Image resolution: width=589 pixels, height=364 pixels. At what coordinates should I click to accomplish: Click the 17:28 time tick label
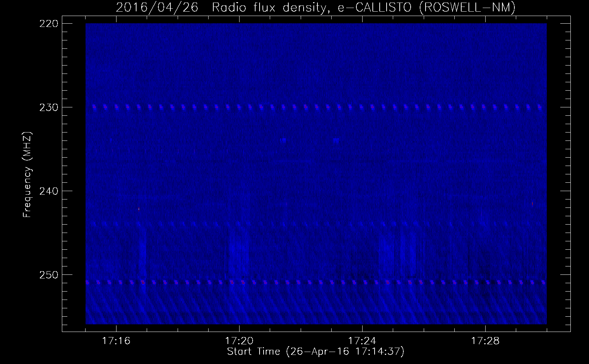pos(485,341)
